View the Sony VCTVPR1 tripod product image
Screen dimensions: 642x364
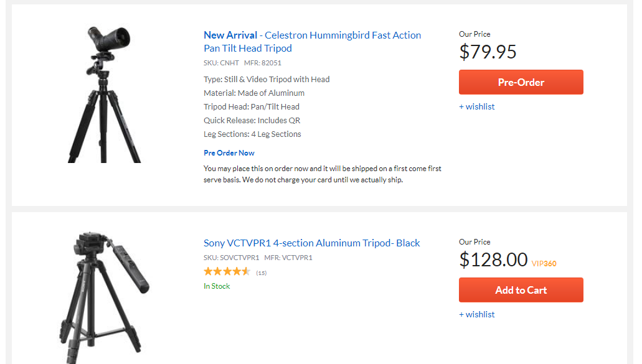pos(105,296)
